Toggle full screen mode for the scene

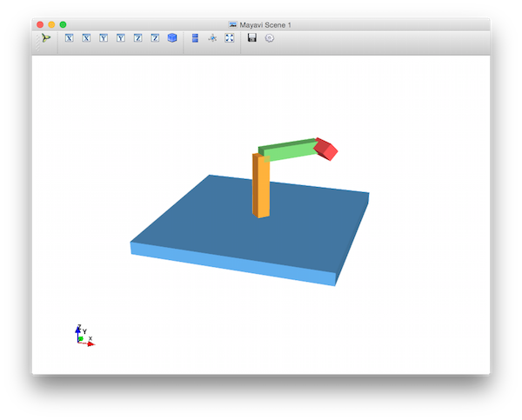230,38
